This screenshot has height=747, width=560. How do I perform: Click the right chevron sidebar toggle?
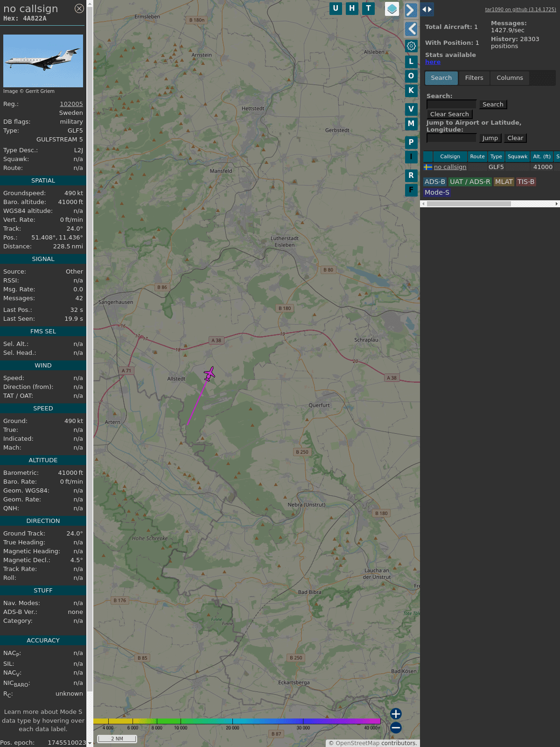(411, 10)
